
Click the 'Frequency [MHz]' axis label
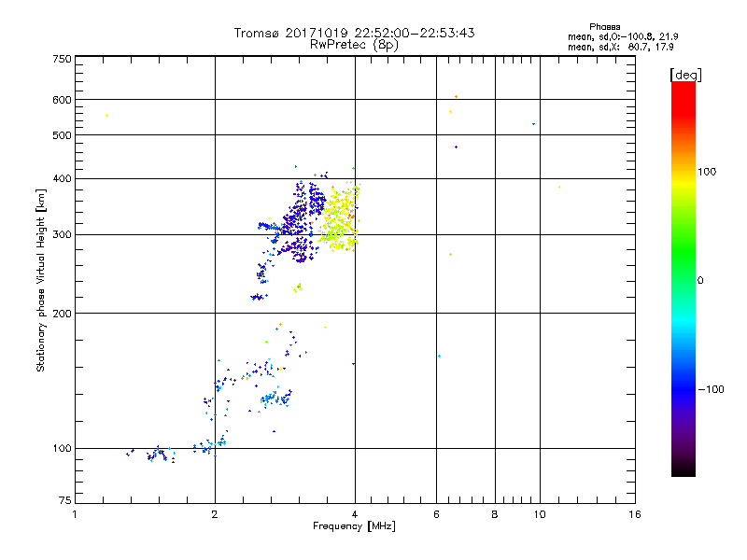[354, 526]
